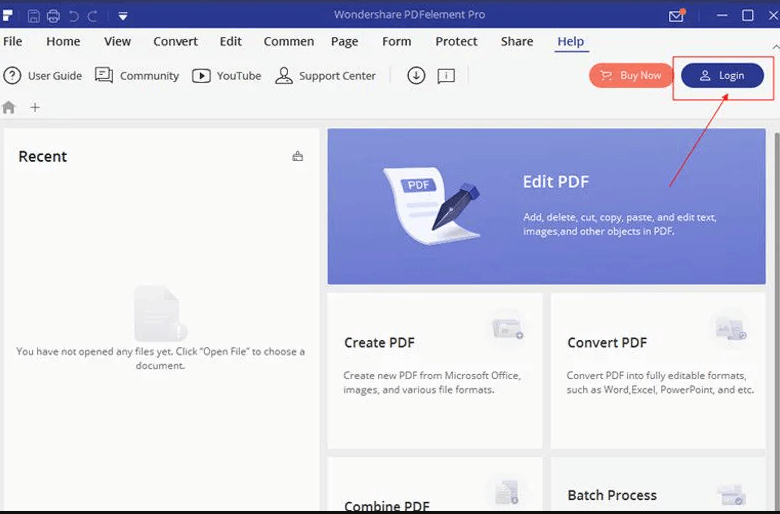Screen dimensions: 780x514
Task: Switch to the Convert tab
Action: click(x=175, y=41)
